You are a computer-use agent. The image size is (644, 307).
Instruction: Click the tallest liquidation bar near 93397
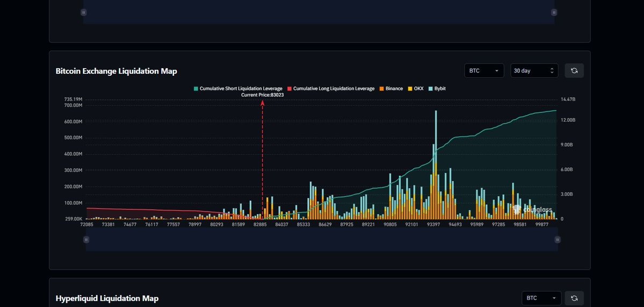[x=436, y=165]
